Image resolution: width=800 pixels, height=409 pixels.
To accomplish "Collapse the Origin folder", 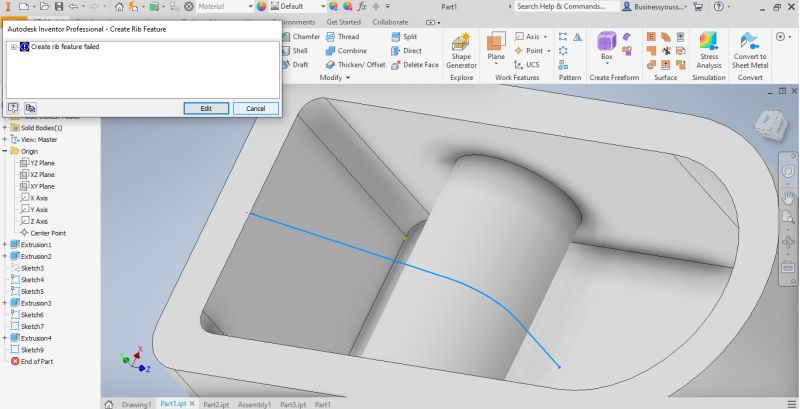I will 5,151.
